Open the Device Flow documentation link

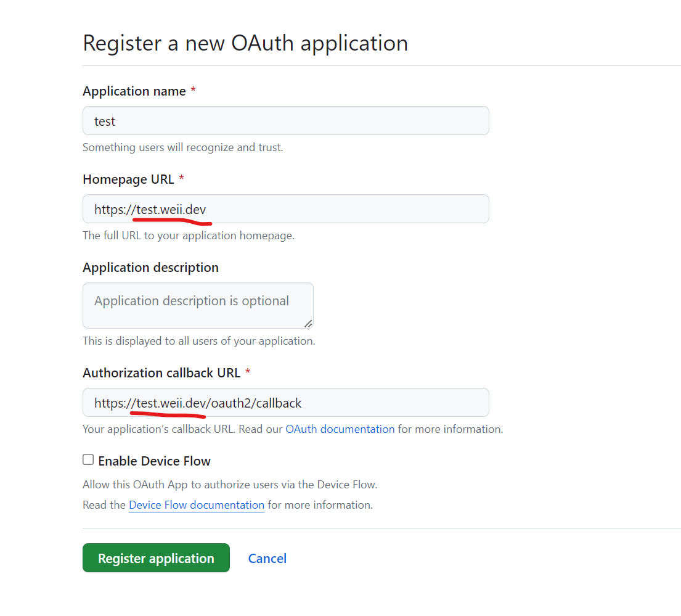(x=197, y=505)
